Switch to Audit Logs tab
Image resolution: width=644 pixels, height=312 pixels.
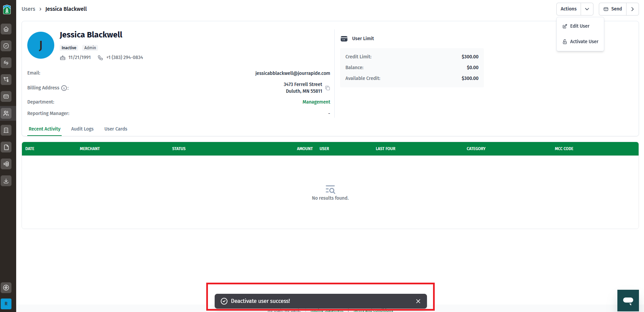pyautogui.click(x=82, y=129)
